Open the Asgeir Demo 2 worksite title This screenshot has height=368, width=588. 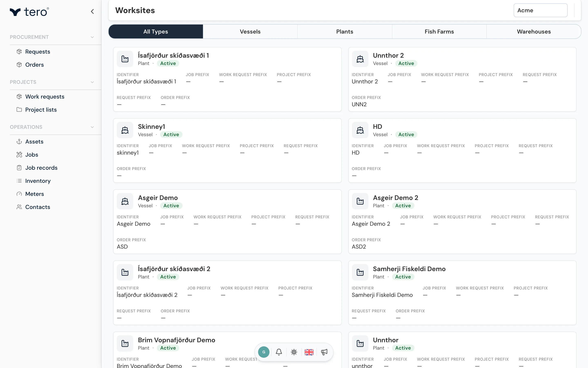click(x=395, y=198)
